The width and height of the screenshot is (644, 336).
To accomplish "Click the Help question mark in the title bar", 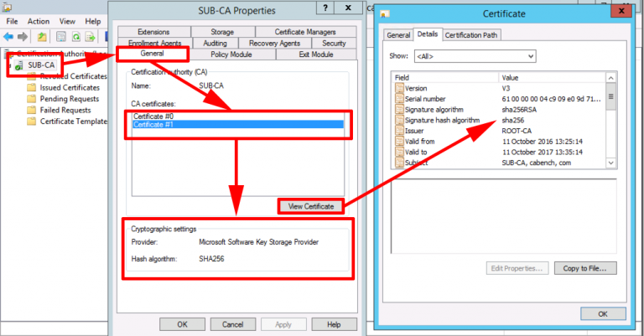I will (x=325, y=8).
